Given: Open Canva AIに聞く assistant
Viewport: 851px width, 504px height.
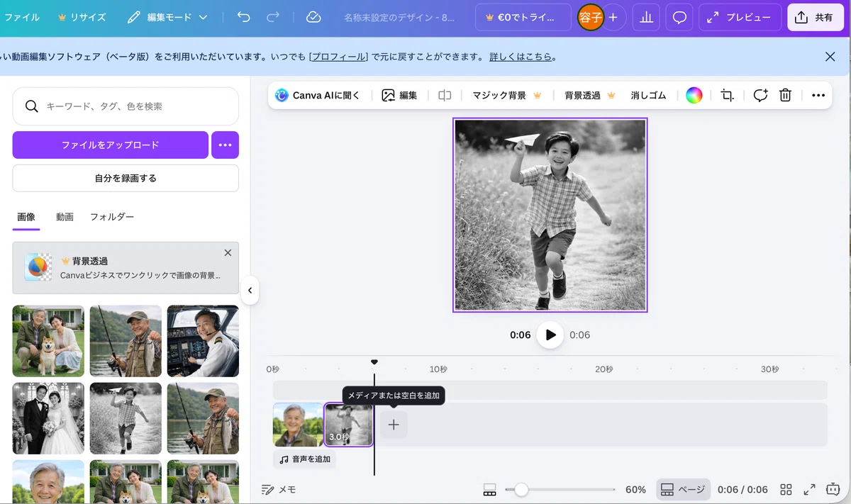Looking at the screenshot, I should point(318,95).
